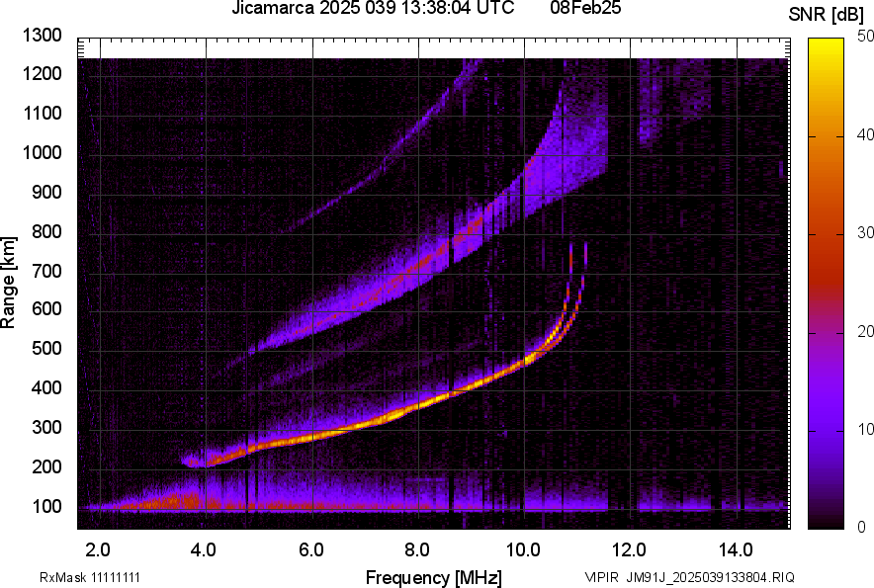Click the 14.0 frequency tick label
This screenshot has width=874, height=588.
coord(736,550)
